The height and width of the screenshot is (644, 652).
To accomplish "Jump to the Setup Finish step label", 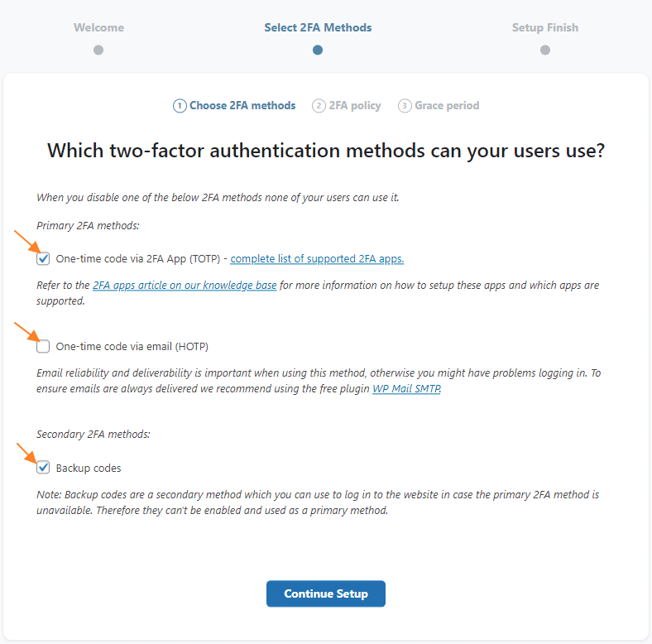I will 545,27.
